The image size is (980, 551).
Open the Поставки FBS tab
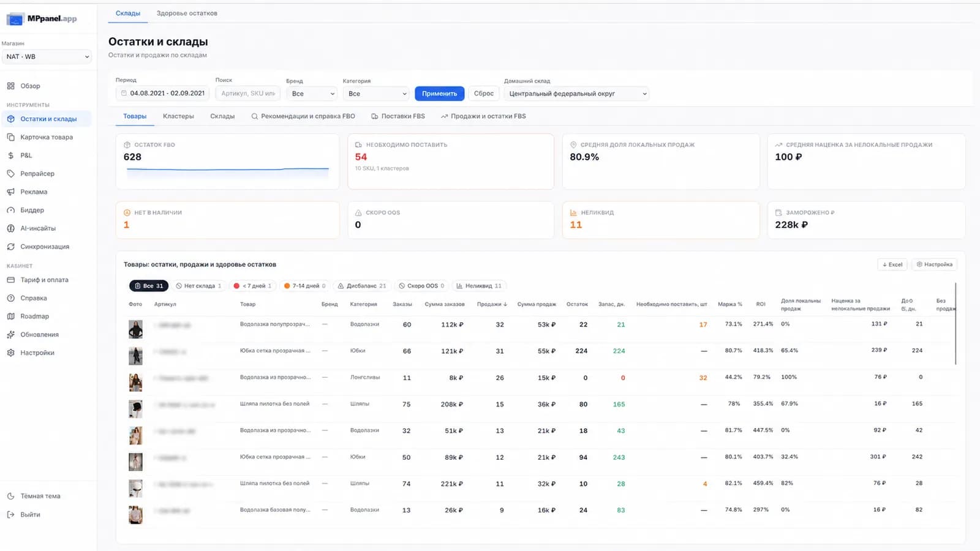pos(398,116)
